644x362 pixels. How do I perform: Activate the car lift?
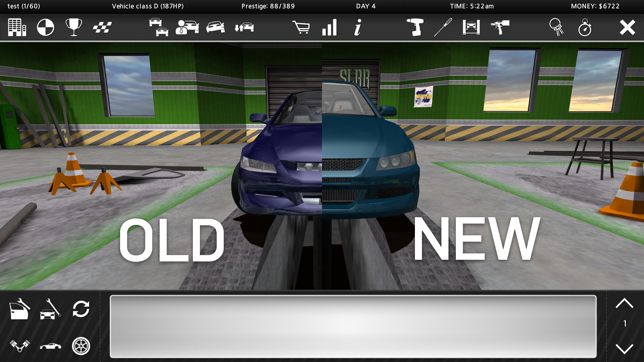click(470, 27)
